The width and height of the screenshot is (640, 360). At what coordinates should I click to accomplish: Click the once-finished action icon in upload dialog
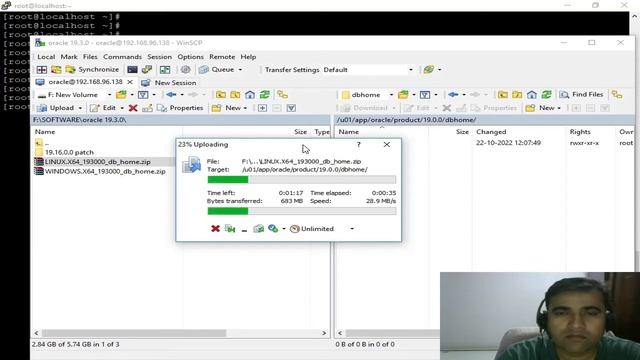coord(273,229)
